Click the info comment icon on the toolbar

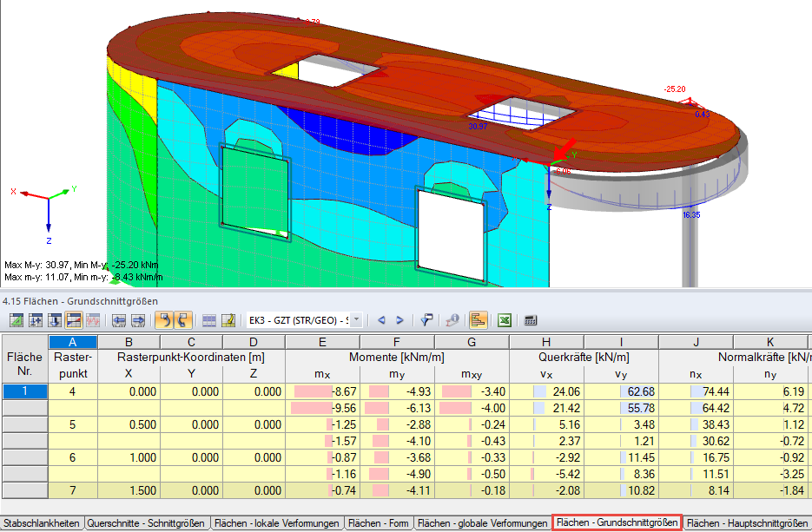coord(453,319)
